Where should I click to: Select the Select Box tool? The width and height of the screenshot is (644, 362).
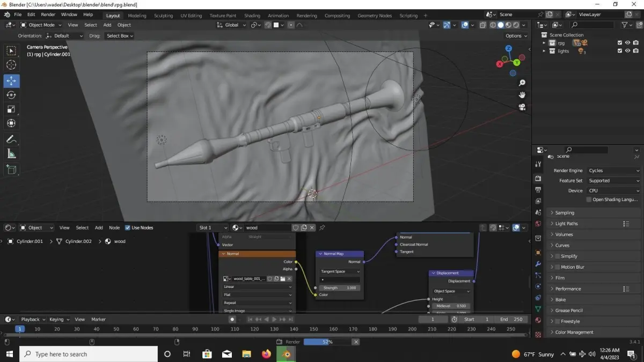click(11, 51)
